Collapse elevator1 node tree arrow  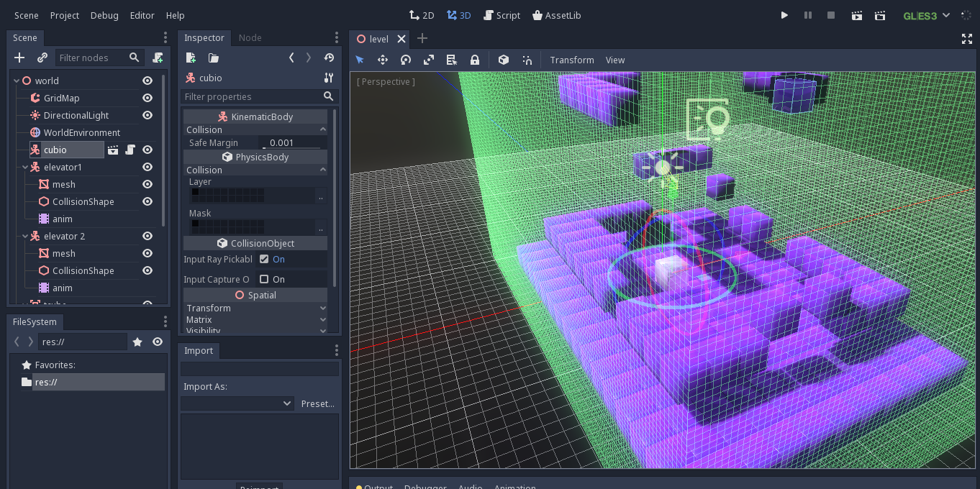pos(25,167)
